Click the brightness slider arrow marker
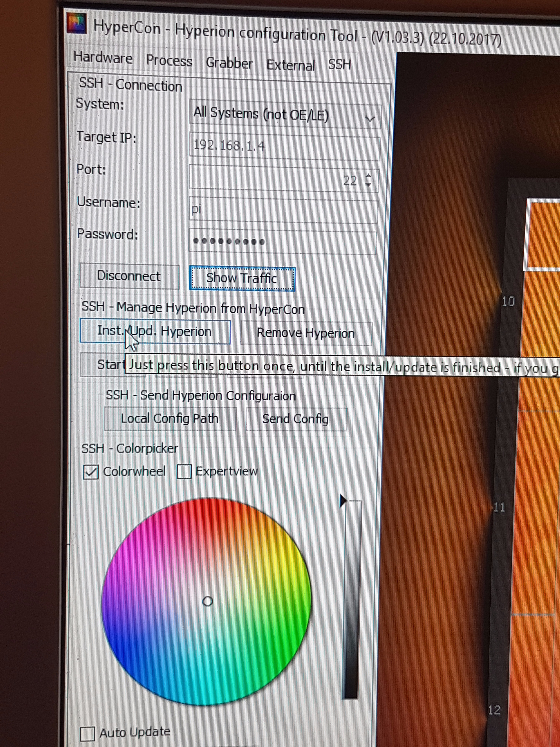Screen dimensions: 560x747 click(343, 501)
